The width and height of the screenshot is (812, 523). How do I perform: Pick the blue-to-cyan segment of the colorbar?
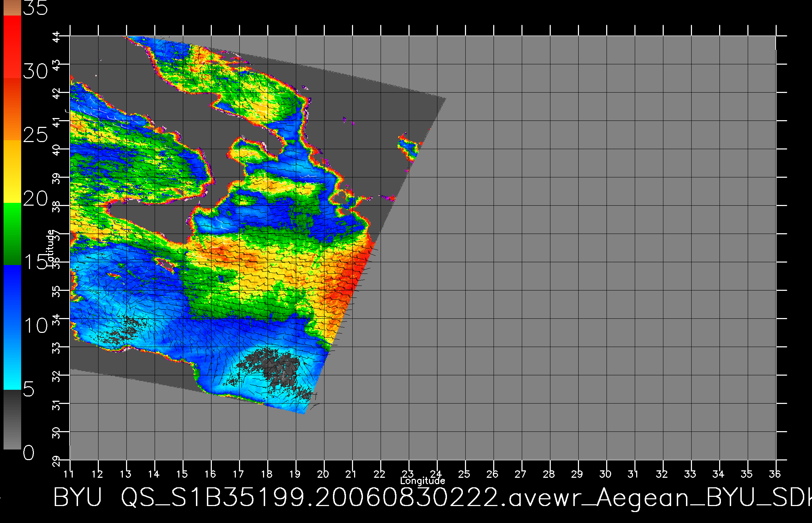pos(12,327)
